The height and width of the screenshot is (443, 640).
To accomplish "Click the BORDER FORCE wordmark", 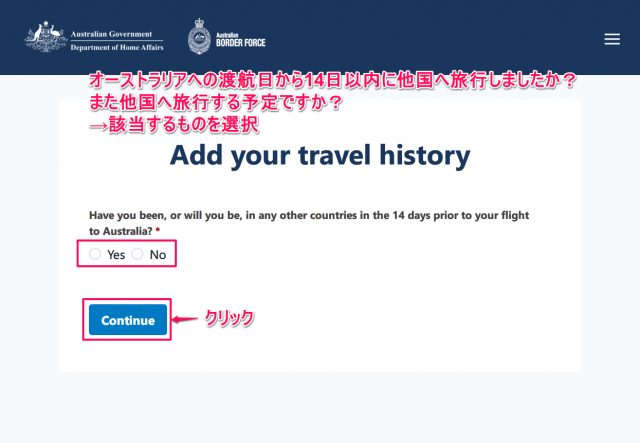I will click(240, 40).
